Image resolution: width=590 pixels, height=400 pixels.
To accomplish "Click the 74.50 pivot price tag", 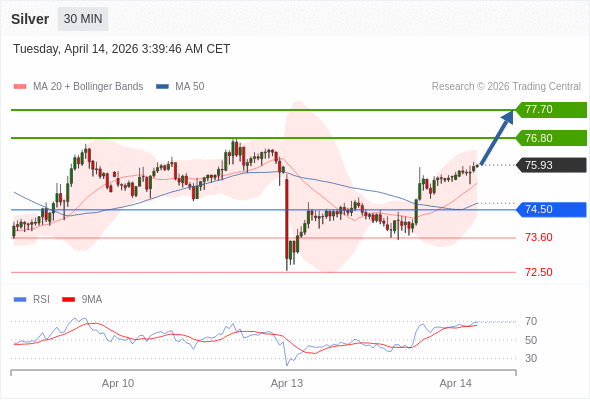I will click(551, 209).
